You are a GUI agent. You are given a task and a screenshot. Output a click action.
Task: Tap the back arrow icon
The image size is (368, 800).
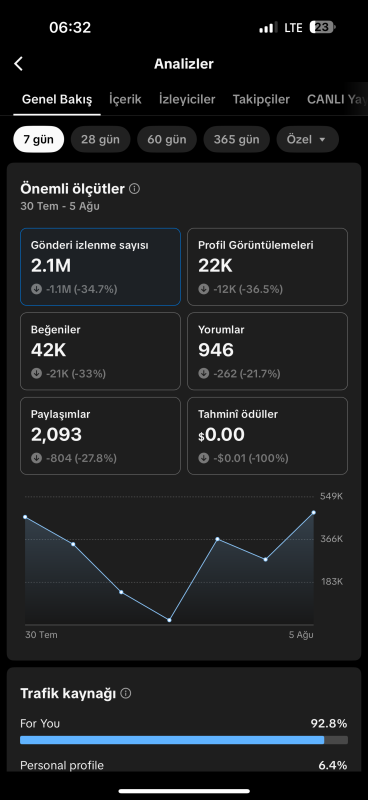coord(18,64)
